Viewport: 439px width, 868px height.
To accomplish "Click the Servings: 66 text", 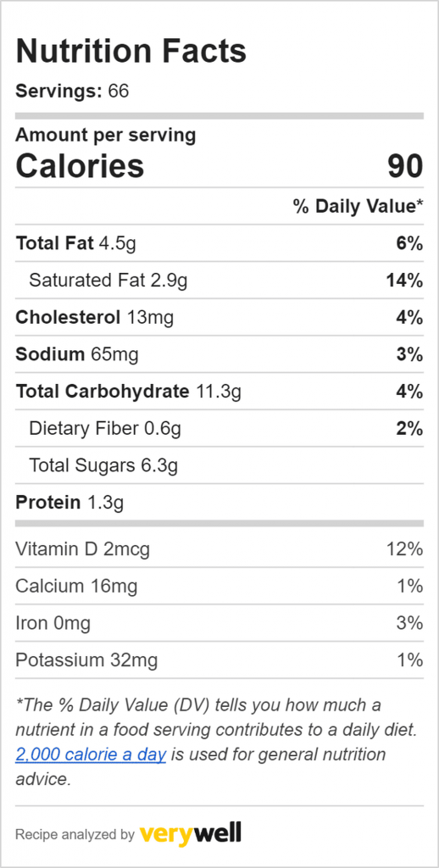I will coord(72,91).
